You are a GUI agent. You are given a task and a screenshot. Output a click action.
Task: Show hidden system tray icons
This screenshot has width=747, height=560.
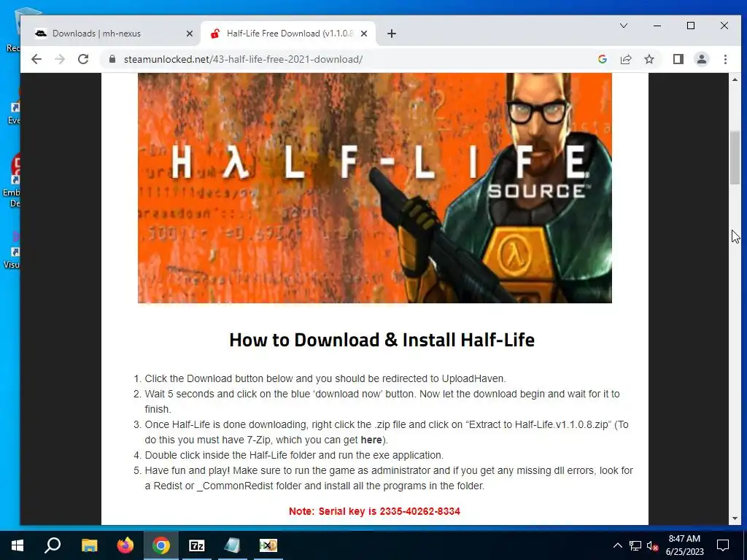[617, 545]
